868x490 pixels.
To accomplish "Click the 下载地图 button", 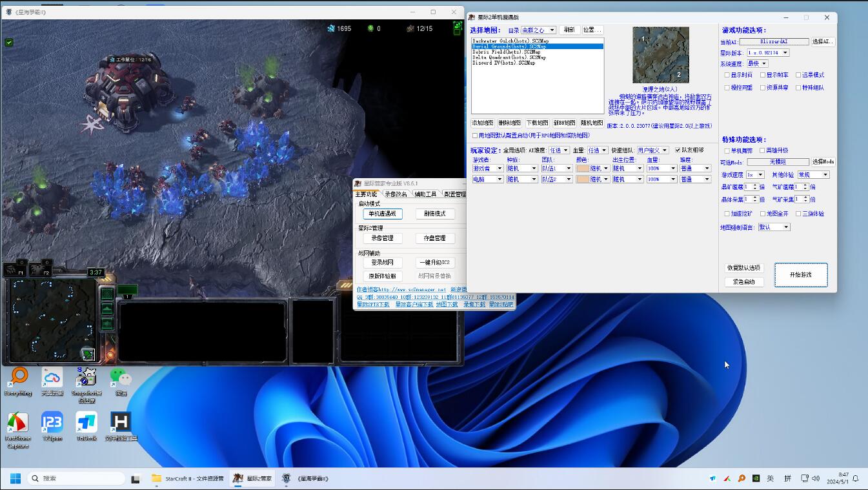I will (537, 123).
